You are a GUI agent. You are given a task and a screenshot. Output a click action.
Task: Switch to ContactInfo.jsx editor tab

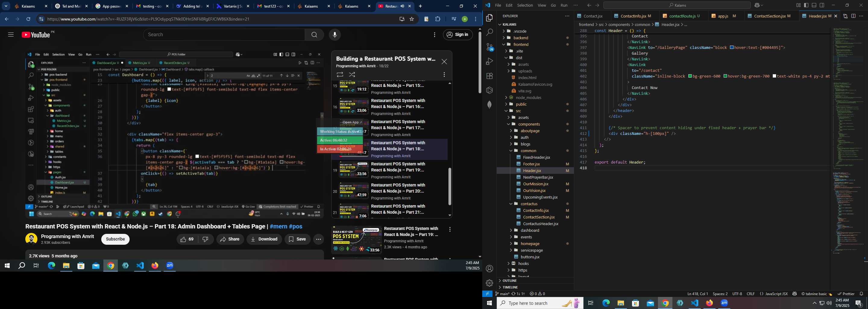633,16
